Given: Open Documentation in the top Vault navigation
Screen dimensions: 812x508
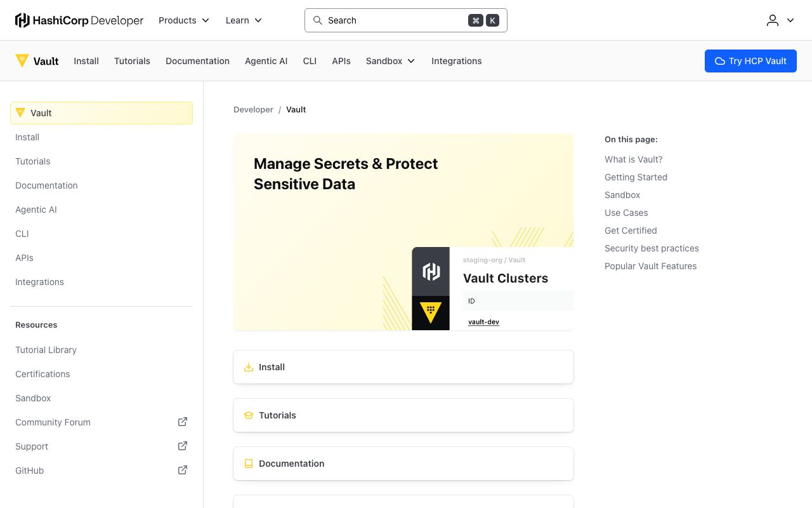Looking at the screenshot, I should pyautogui.click(x=197, y=61).
